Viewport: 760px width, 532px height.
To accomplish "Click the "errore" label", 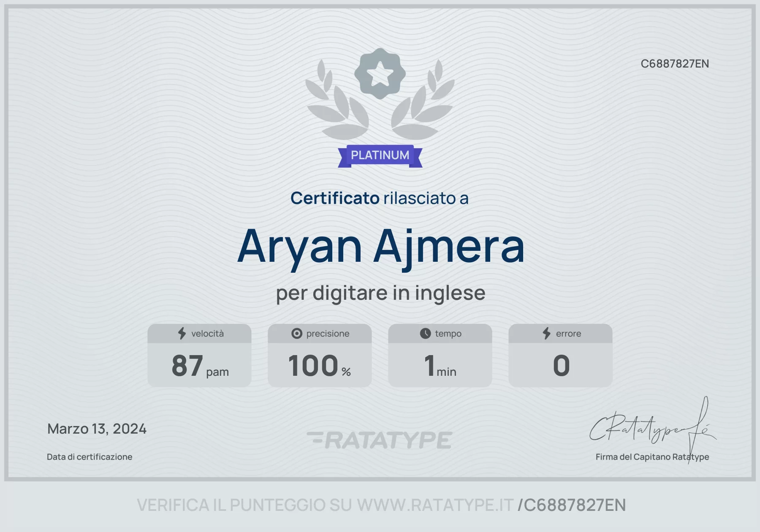I will 569,334.
